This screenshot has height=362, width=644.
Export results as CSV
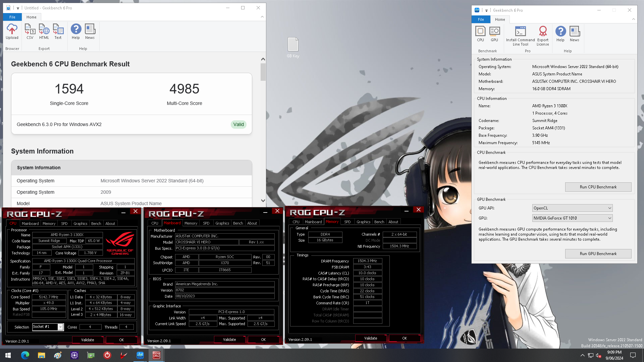30,32
